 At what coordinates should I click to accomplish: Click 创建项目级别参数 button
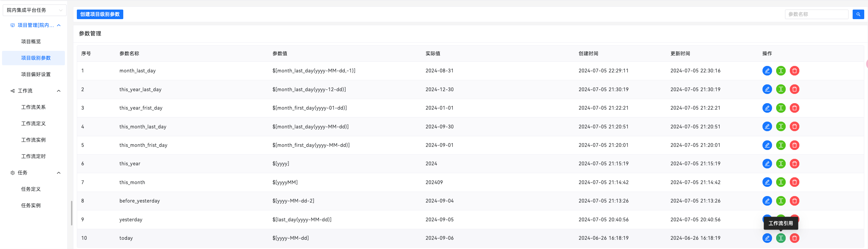[x=100, y=14]
